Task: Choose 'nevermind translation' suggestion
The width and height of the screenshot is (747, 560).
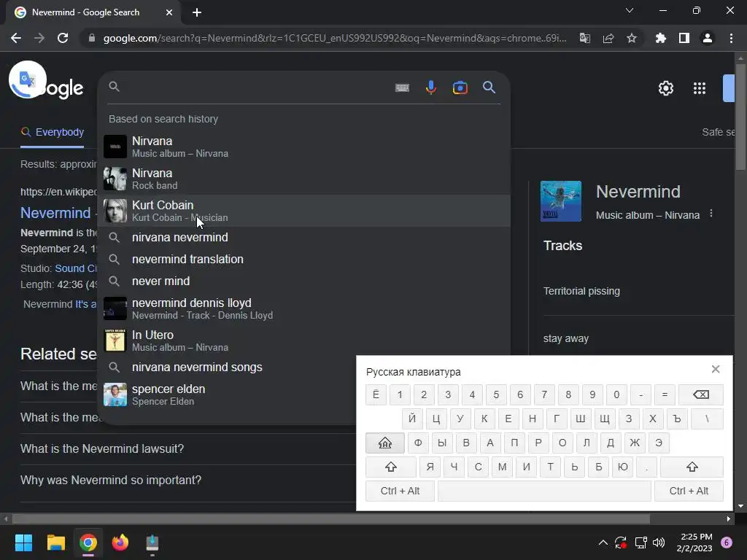Action: (x=304, y=259)
